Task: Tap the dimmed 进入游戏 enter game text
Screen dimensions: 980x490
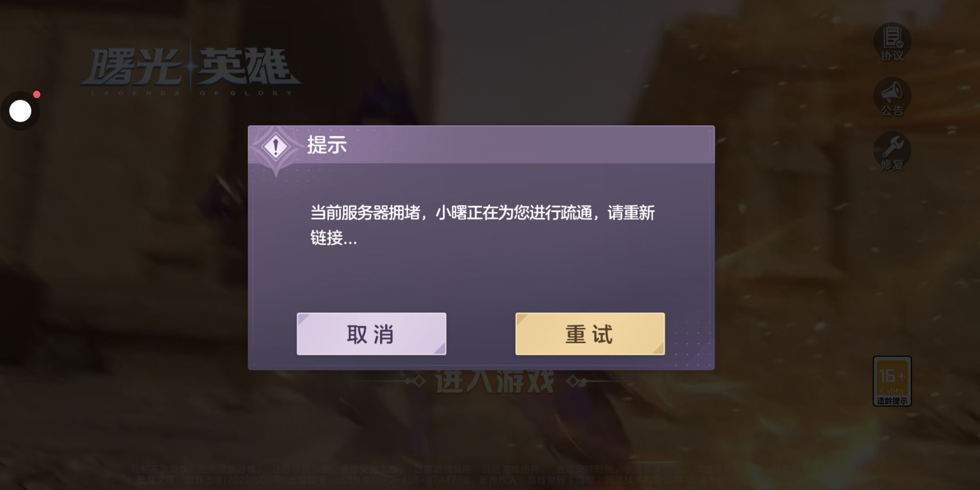Action: pos(495,381)
